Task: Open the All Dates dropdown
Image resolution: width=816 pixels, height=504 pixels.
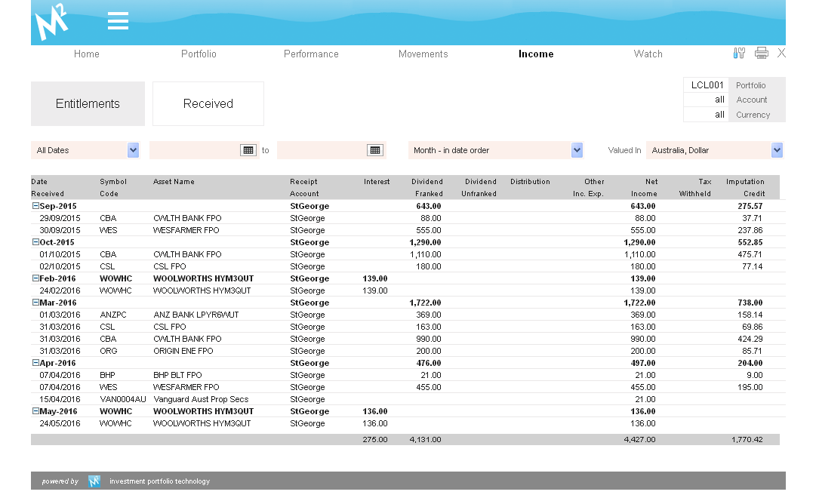Action: [133, 150]
